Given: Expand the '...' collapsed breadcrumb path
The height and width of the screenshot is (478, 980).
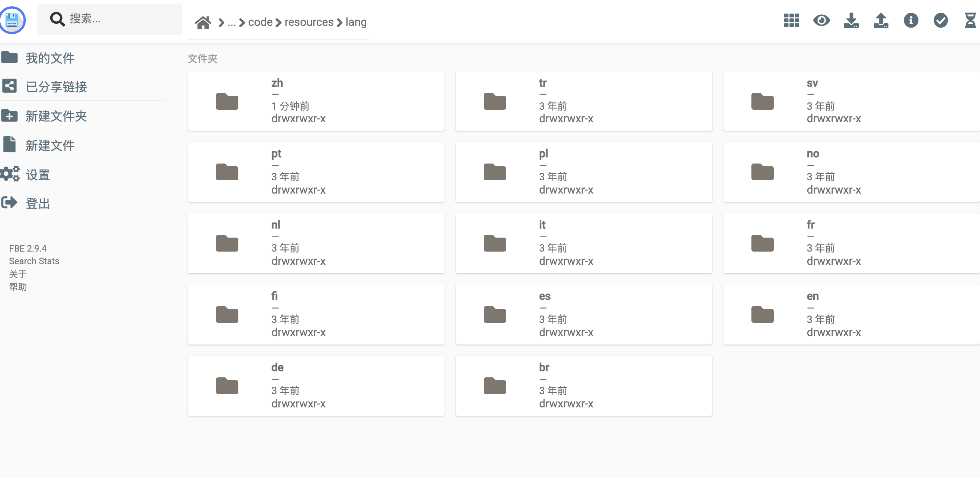Looking at the screenshot, I should (x=232, y=22).
